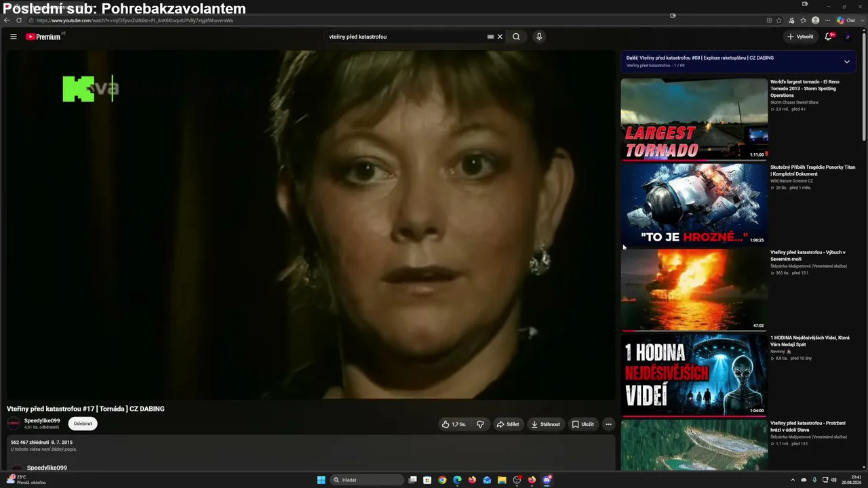Viewport: 868px width, 488px height.
Task: Switch to Microsoft Edge on the taskbar
Action: [457, 480]
